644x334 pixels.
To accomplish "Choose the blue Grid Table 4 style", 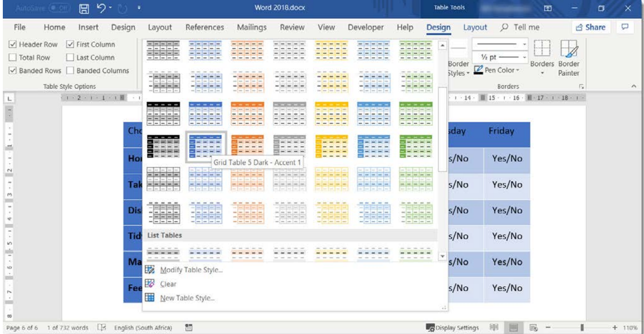I will [205, 114].
